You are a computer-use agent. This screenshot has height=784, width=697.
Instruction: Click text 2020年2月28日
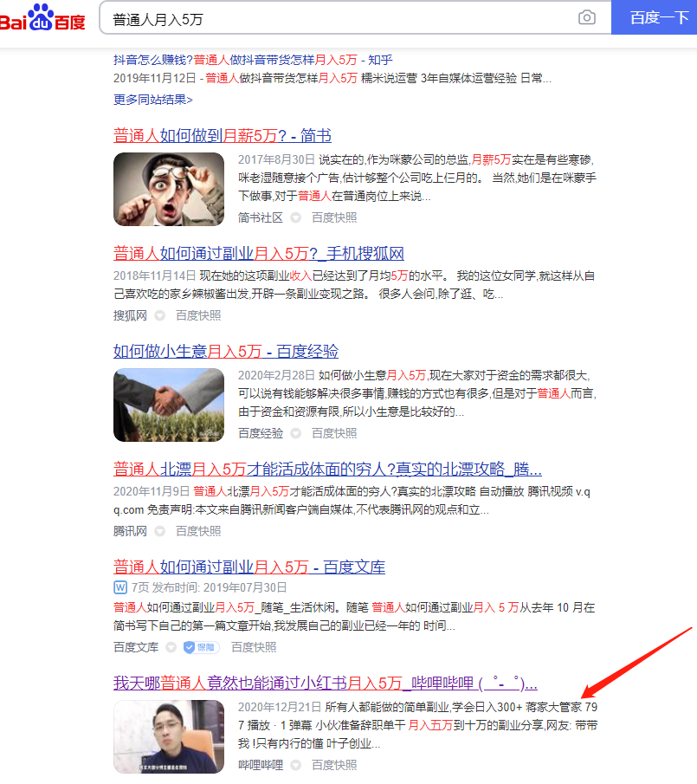pos(276,375)
